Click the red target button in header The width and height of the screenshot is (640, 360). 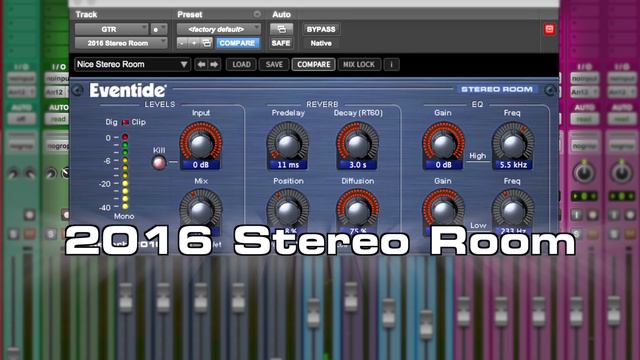[x=549, y=29]
